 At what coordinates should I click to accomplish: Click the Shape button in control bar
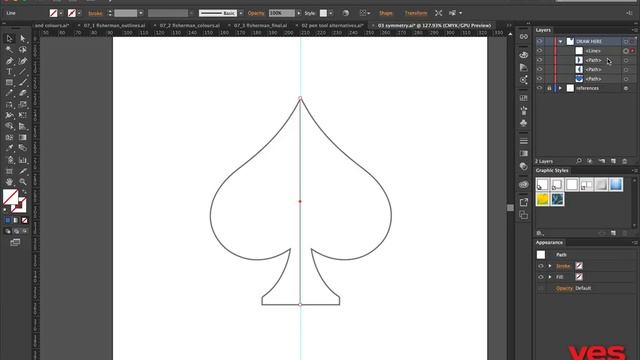pyautogui.click(x=386, y=13)
